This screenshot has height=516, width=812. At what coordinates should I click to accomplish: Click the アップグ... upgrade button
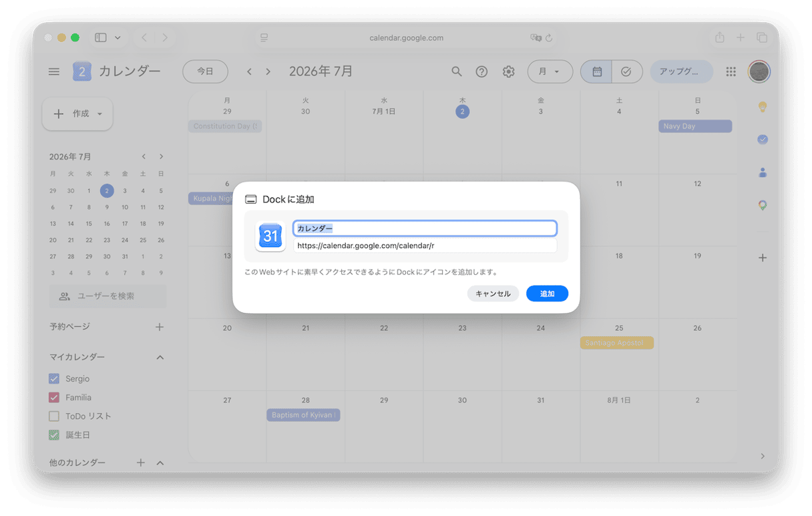click(x=681, y=72)
